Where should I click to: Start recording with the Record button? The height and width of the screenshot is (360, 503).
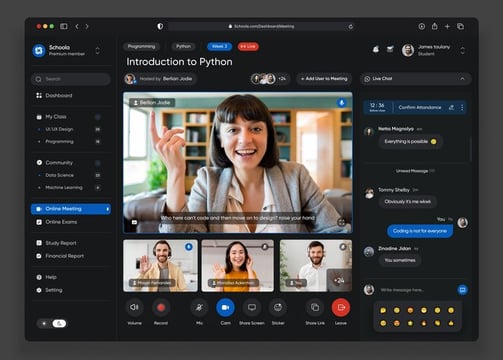[161, 307]
